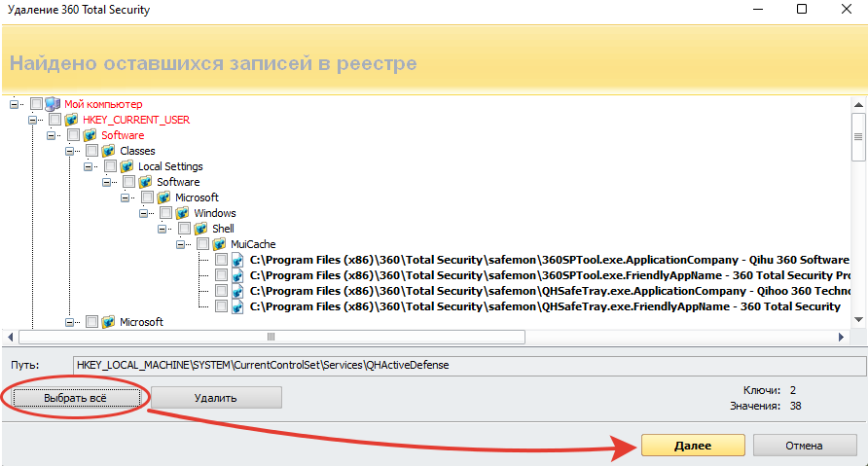Collapse the Windows registry node

[x=143, y=213]
